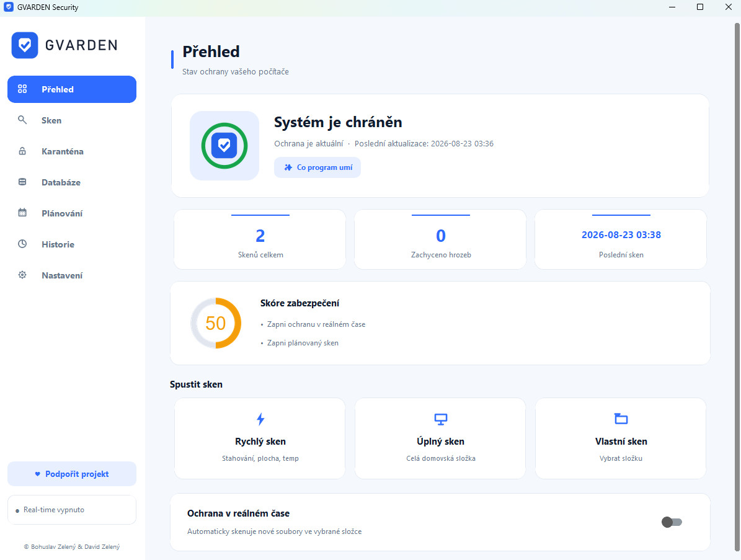Click the vertical scrollbar on the right

[x=737, y=287]
